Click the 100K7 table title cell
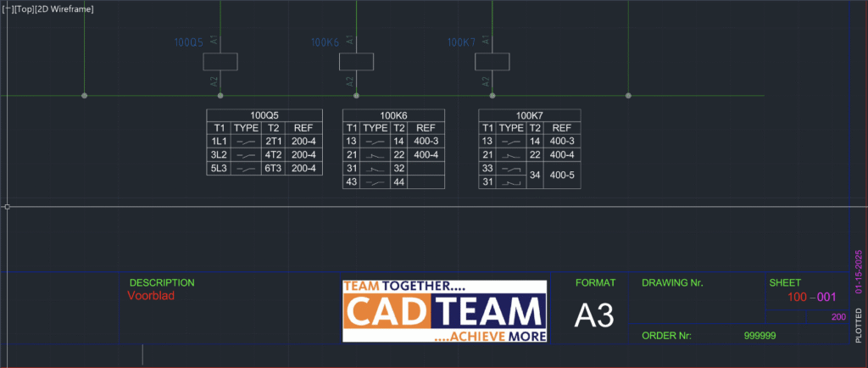868x368 pixels. [530, 115]
